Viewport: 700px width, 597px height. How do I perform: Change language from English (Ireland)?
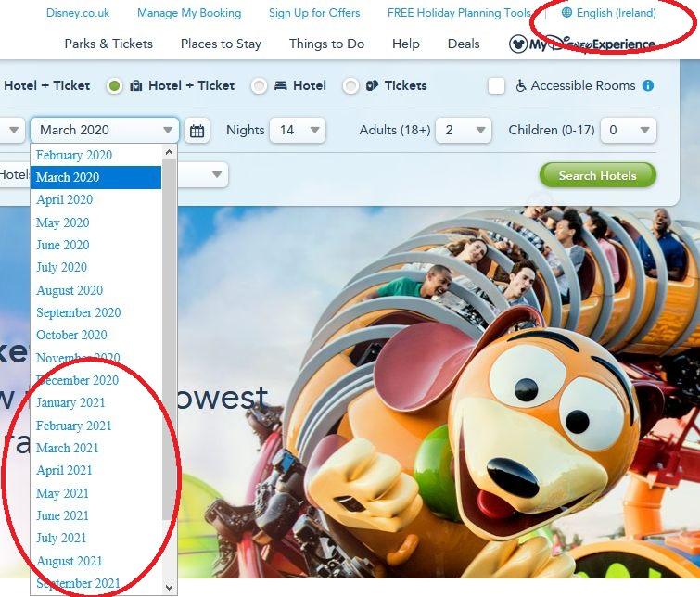point(616,13)
